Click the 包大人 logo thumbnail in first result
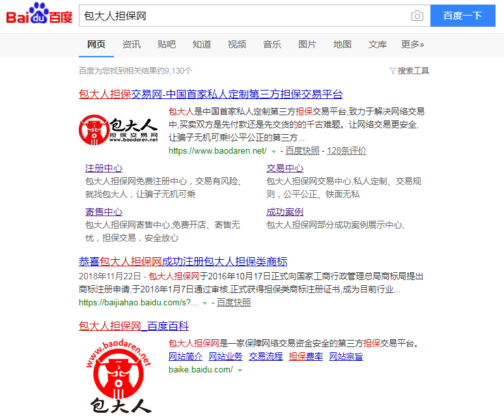This screenshot has height=420, width=504. (119, 128)
